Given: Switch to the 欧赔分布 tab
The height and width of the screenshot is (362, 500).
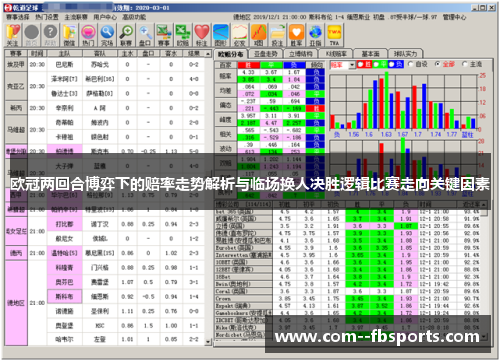Looking at the screenshot, I should pos(231,54).
